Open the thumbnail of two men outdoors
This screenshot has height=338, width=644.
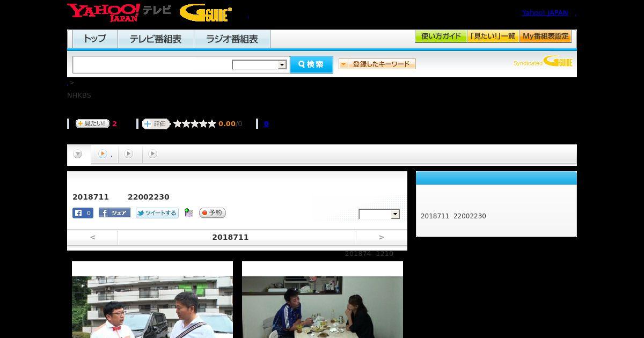pos(152,307)
